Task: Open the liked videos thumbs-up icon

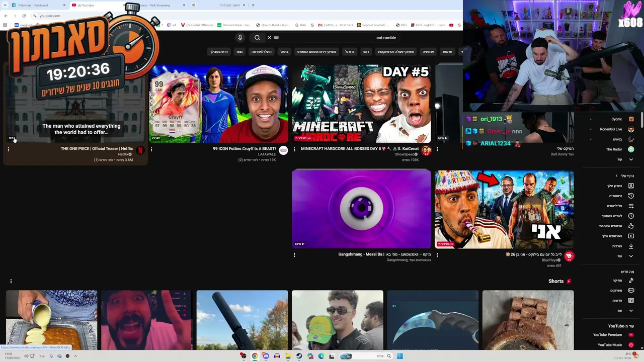Action: point(631,226)
